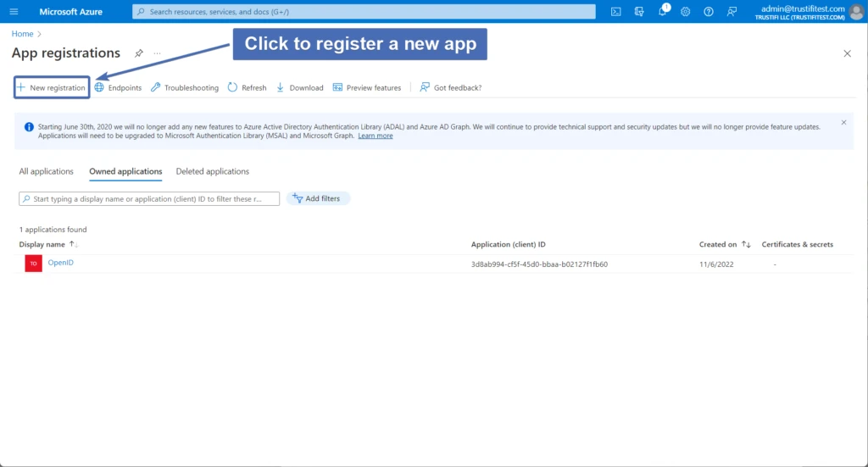Viewport: 868px width, 467px height.
Task: Click the 11/6/2022 created date
Action: coord(716,264)
